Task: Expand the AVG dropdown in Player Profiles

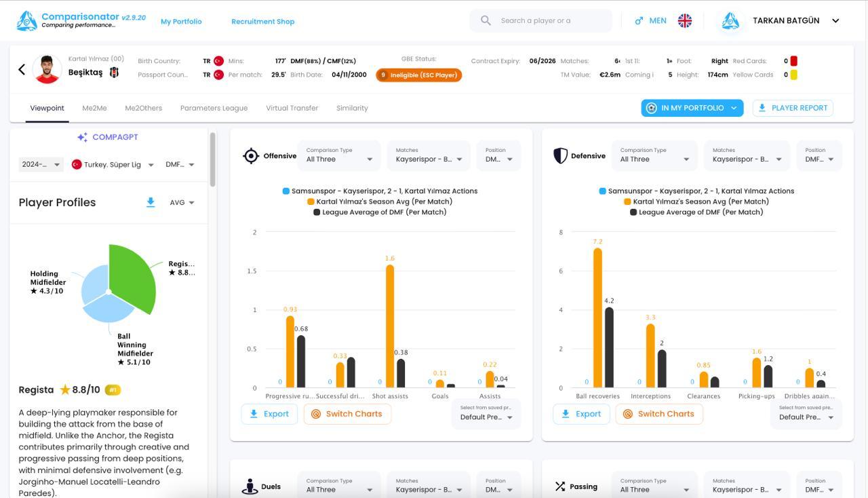Action: click(x=182, y=202)
